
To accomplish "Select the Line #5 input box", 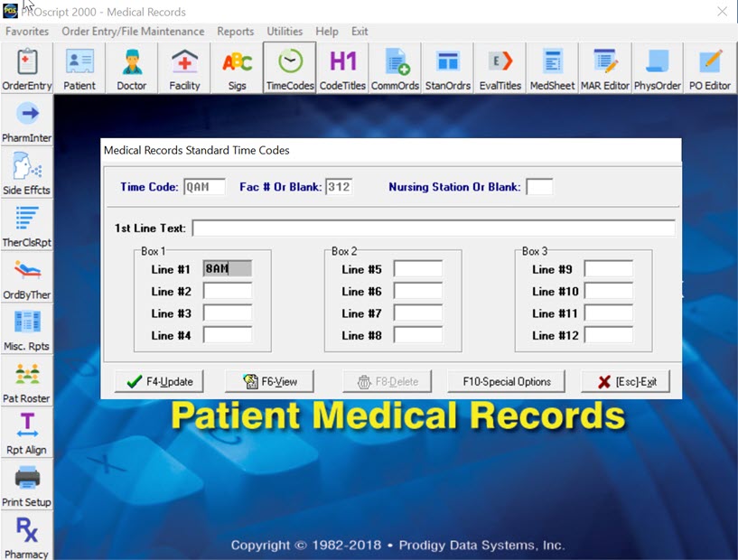I will (x=417, y=269).
